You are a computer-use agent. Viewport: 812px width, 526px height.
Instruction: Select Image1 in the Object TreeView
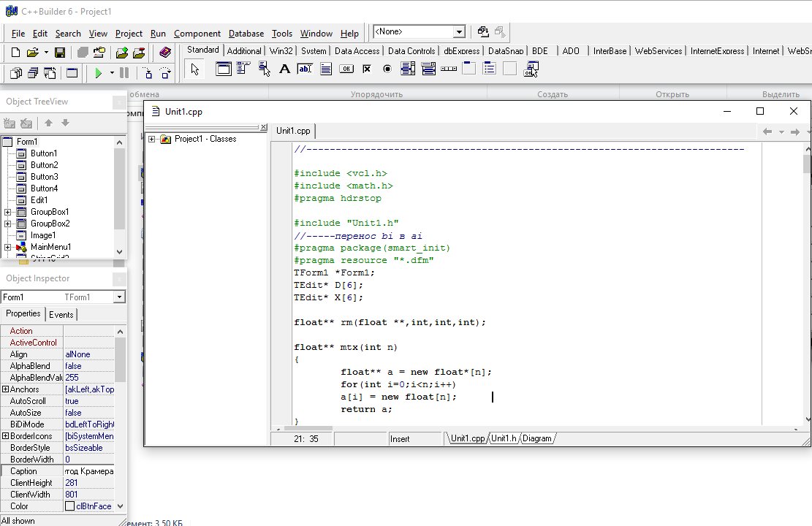43,235
